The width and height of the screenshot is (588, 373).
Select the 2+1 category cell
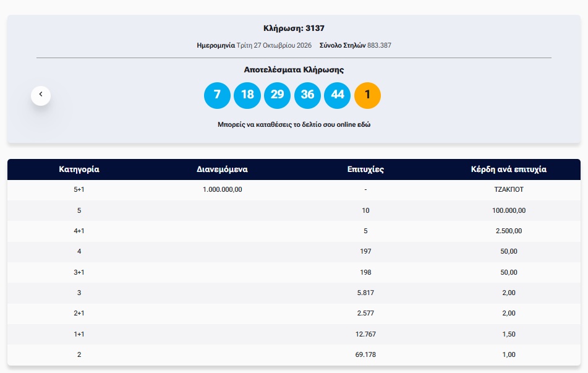(x=79, y=313)
